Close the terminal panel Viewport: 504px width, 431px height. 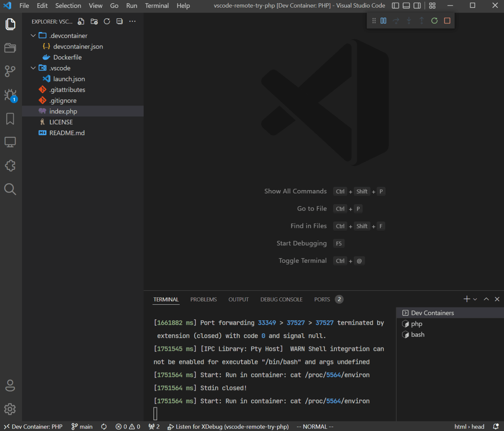[497, 299]
